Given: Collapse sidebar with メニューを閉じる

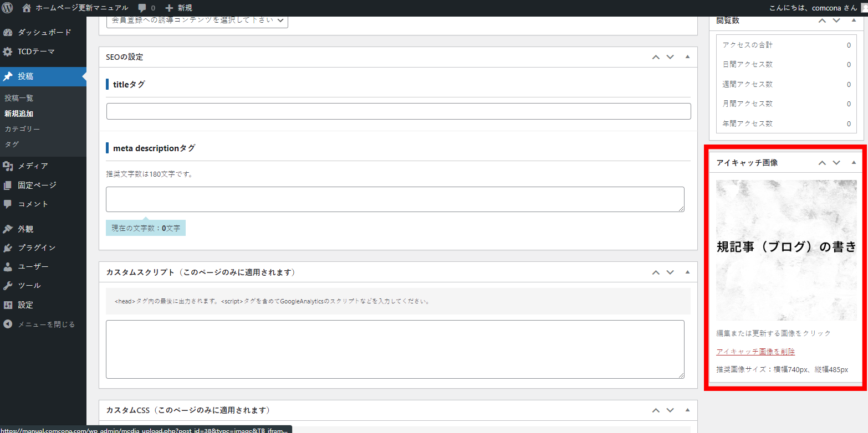Looking at the screenshot, I should point(45,324).
